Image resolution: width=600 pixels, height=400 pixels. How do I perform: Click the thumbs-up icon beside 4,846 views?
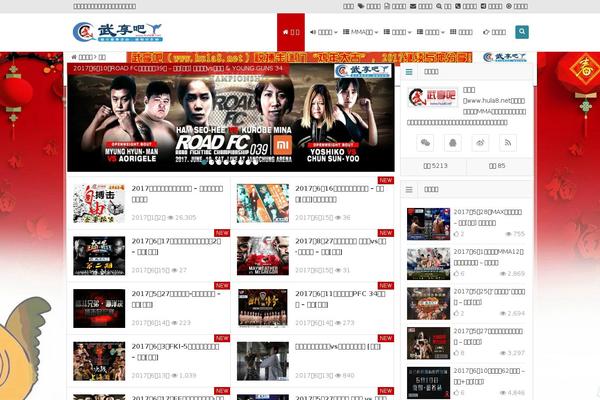pyautogui.click(x=456, y=393)
